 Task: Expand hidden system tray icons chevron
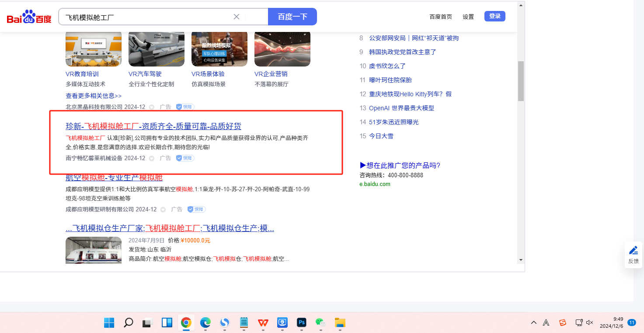click(533, 322)
